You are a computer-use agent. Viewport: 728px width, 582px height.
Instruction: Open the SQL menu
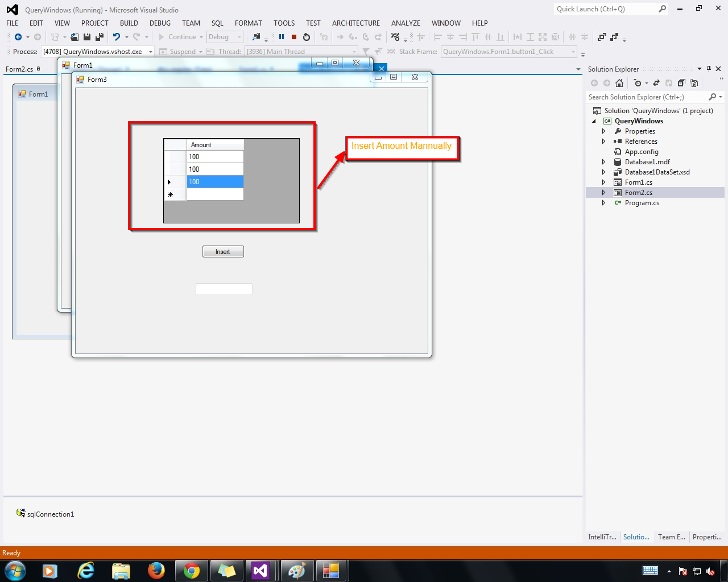click(217, 23)
